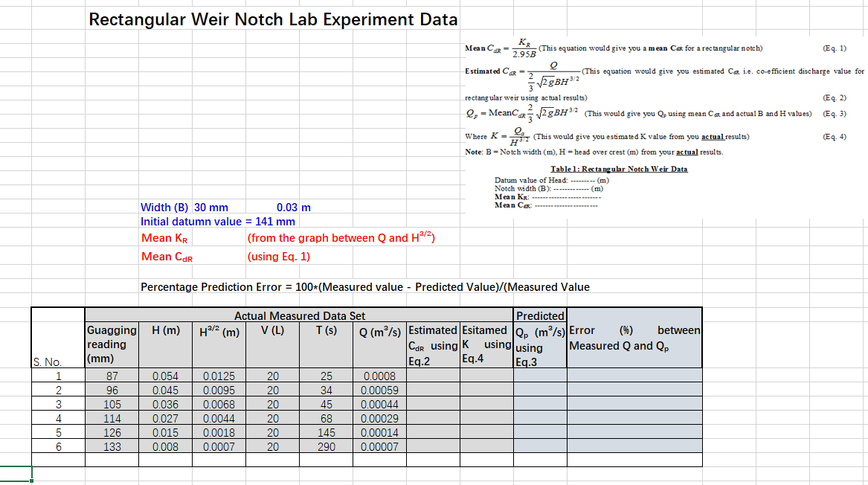This screenshot has height=485, width=868.
Task: Select the 'Notch width (B)' line in image
Action: point(549,188)
